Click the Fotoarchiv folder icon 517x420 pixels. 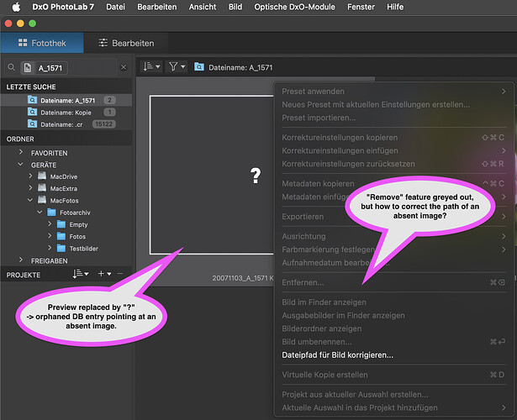[50, 213]
